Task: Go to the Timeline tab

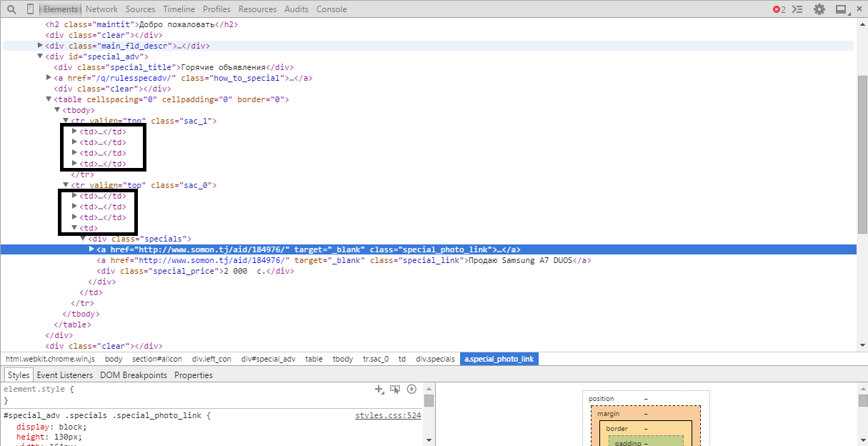Action: tap(179, 9)
